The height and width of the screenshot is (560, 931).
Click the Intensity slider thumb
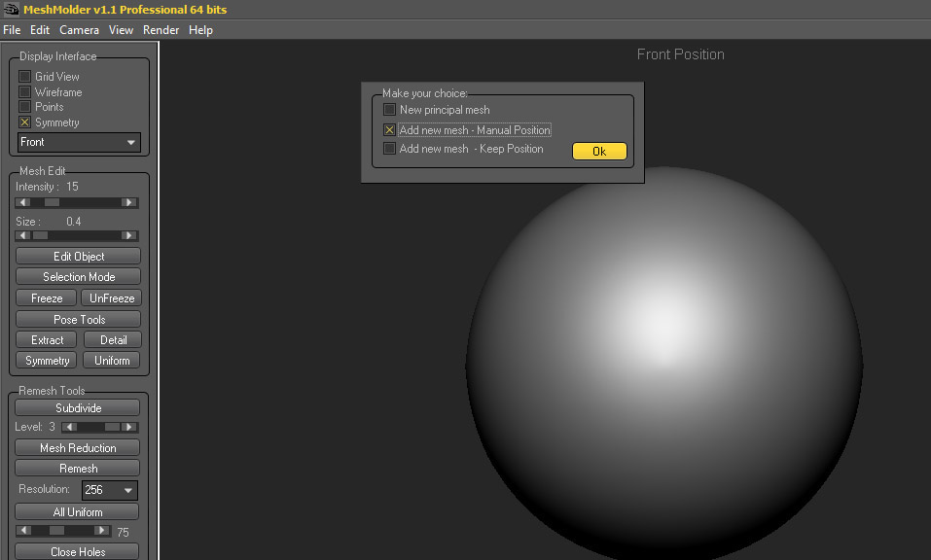click(x=53, y=202)
